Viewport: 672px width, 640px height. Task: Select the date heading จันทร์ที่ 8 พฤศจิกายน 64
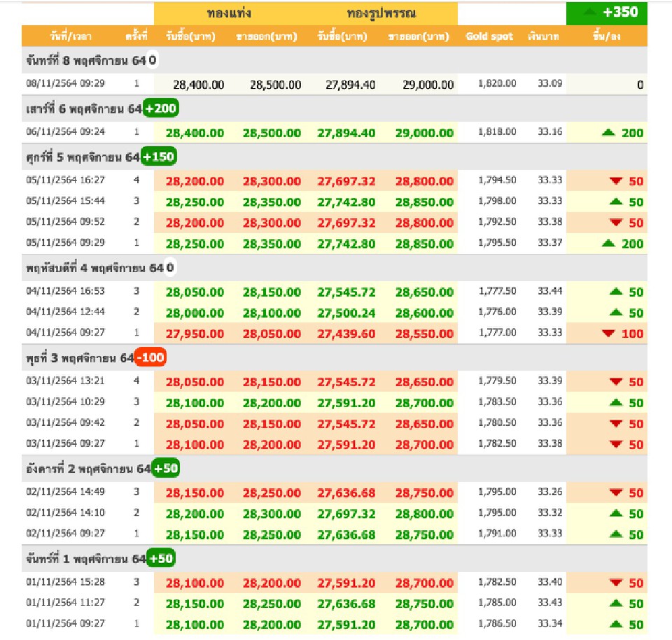click(85, 60)
